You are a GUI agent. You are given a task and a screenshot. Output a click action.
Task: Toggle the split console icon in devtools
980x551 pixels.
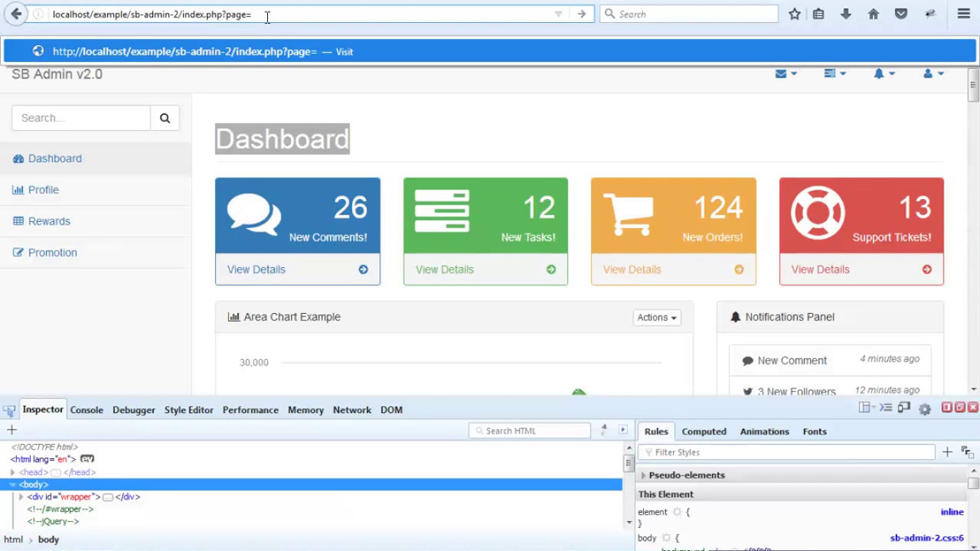885,408
